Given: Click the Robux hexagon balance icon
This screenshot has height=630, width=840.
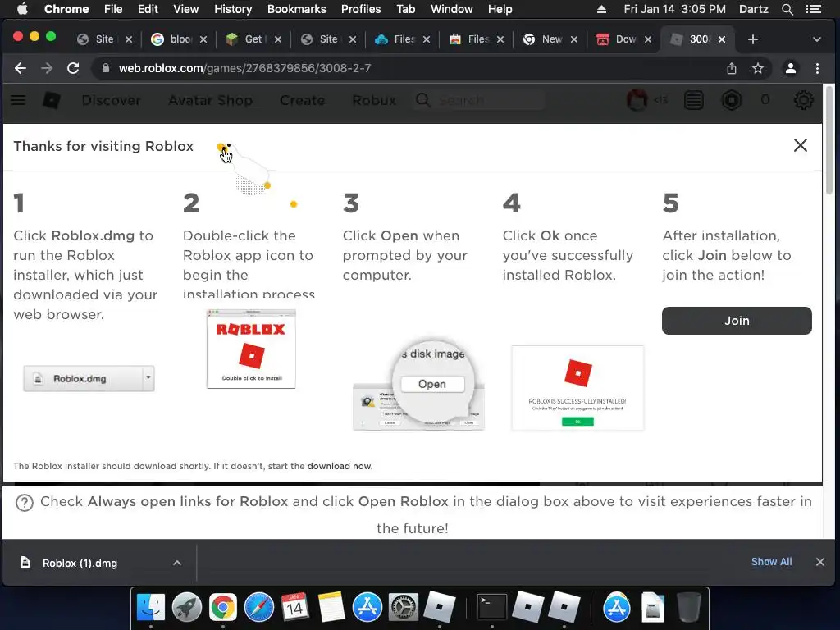Looking at the screenshot, I should pyautogui.click(x=731, y=100).
